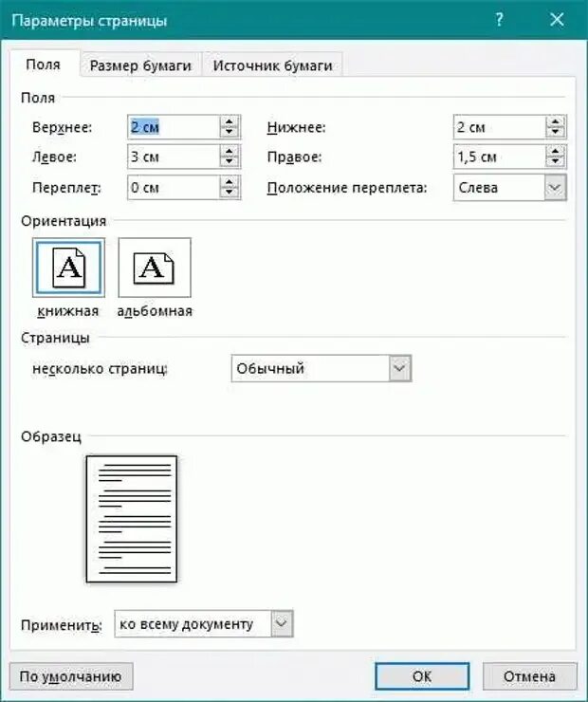
Task: Click the несколько страниц label
Action: click(100, 368)
